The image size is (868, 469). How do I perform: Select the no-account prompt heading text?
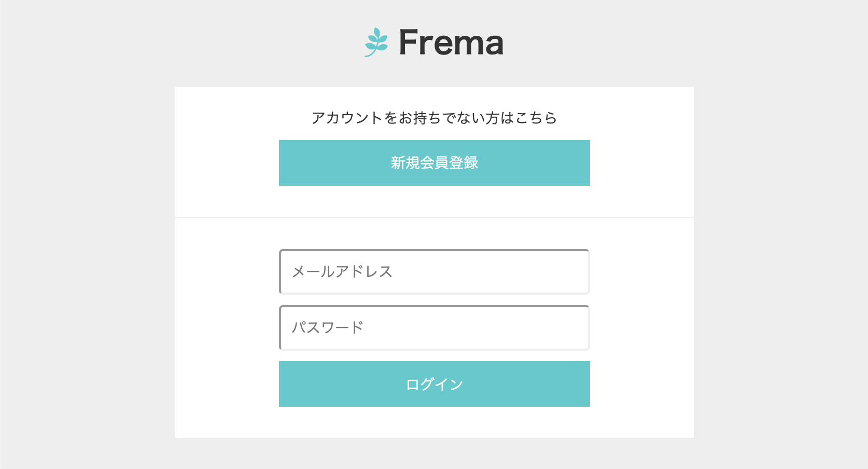click(x=434, y=118)
